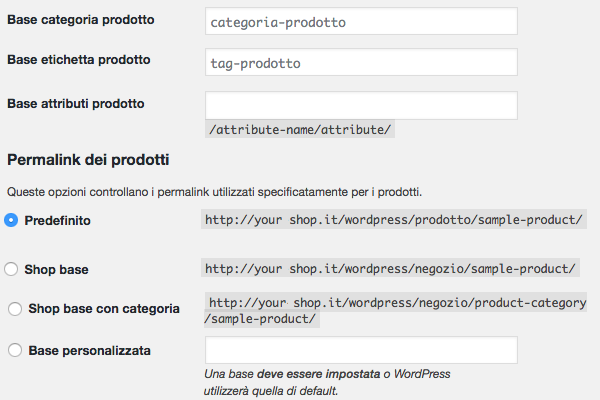Click the negozio/product-category example URL
The height and width of the screenshot is (400, 600).
pos(397,301)
